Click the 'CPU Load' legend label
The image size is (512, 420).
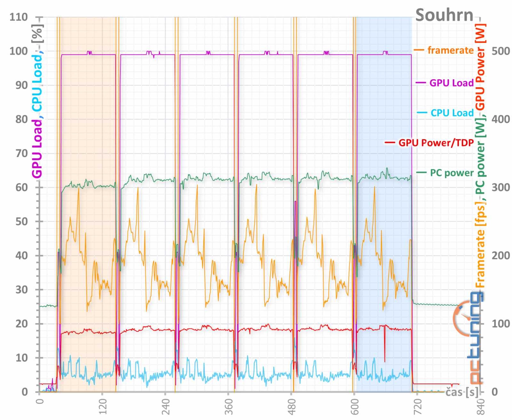(x=452, y=113)
